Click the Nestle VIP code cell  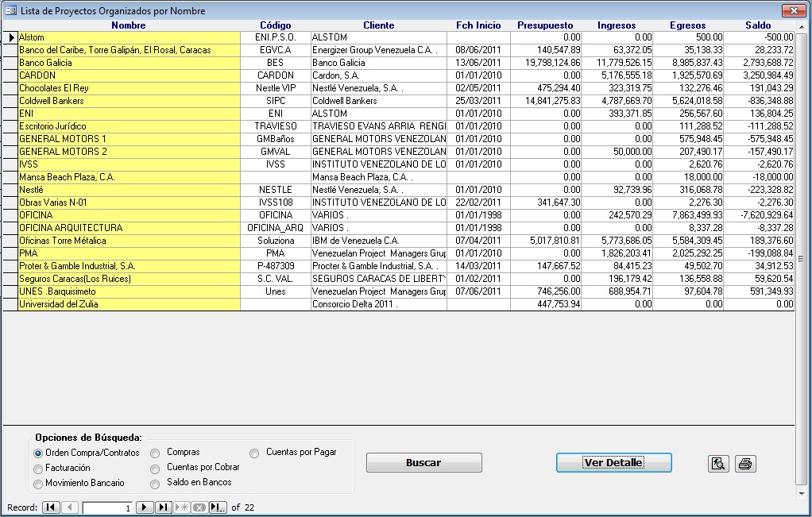pyautogui.click(x=276, y=88)
